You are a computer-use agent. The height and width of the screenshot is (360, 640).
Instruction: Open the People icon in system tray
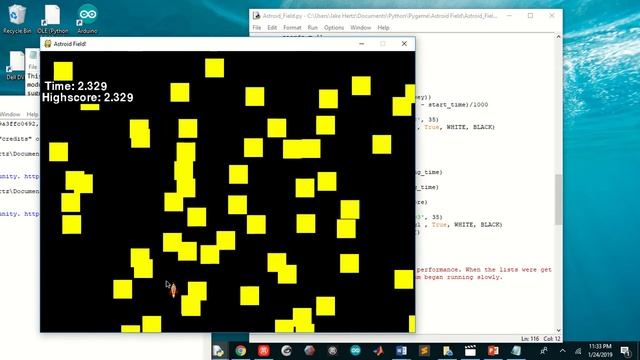click(x=544, y=351)
